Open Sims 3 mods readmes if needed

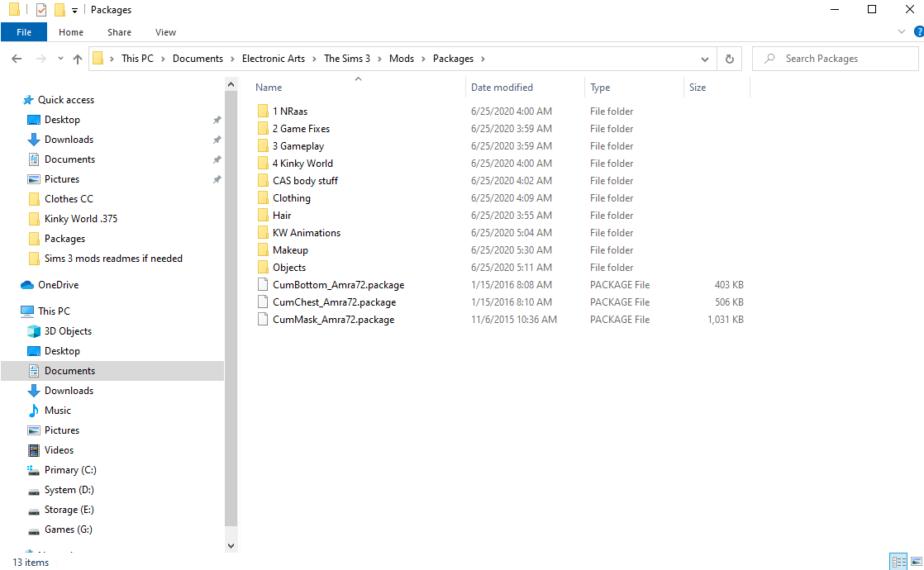click(x=113, y=259)
